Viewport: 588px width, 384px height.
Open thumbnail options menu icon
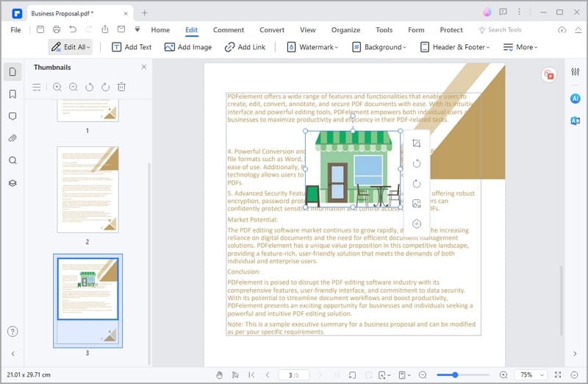(36, 87)
